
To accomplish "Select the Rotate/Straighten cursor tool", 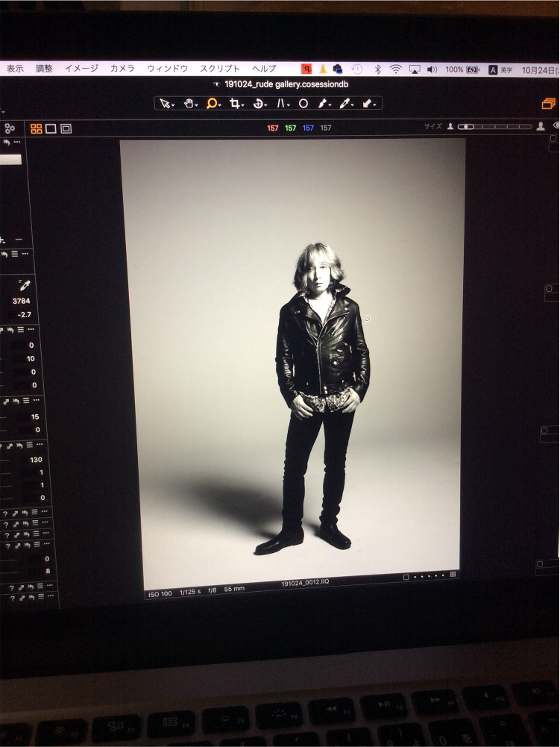I will coord(257,104).
